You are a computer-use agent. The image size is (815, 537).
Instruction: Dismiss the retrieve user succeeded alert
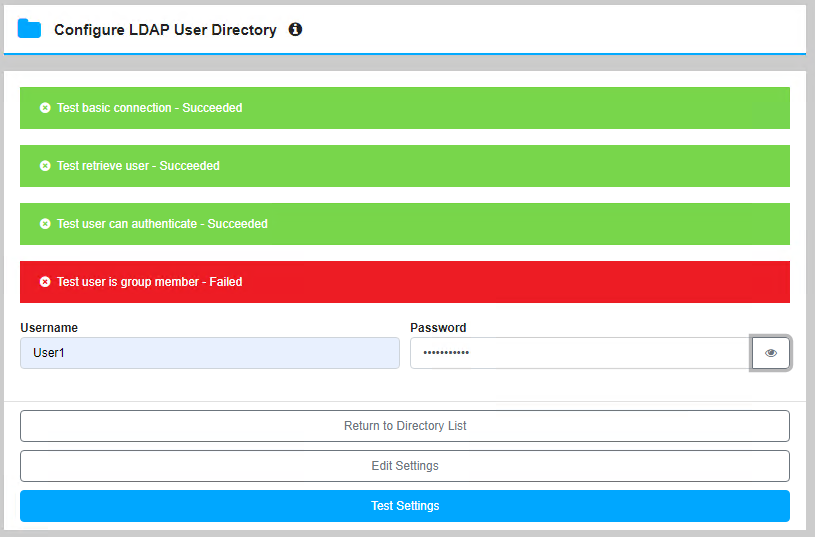[45, 166]
